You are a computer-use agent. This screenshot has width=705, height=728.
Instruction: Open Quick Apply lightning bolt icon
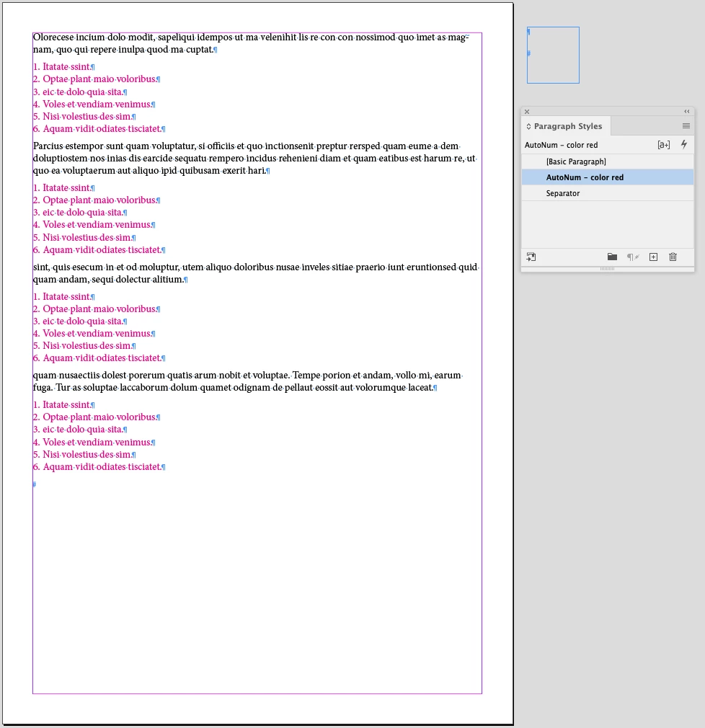(684, 144)
